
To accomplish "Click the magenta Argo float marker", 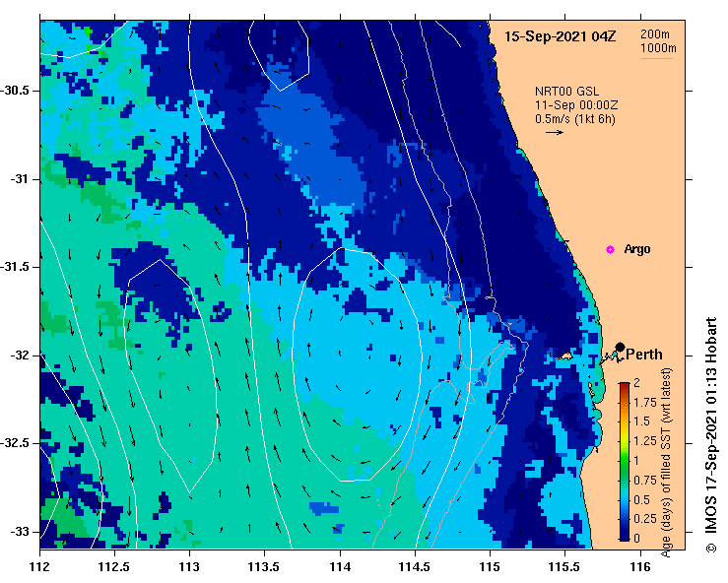I will [610, 250].
